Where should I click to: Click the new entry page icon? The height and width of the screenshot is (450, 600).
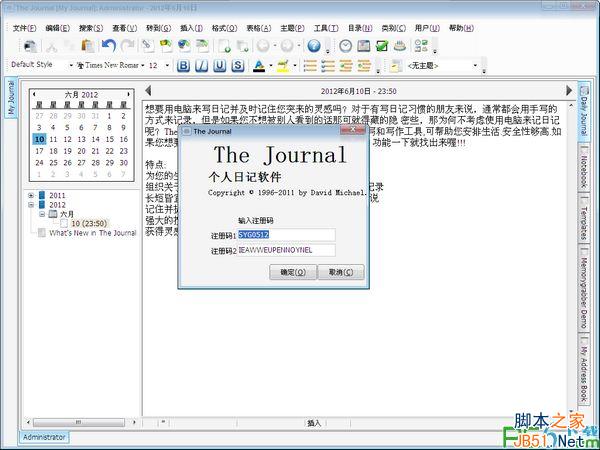point(224,46)
